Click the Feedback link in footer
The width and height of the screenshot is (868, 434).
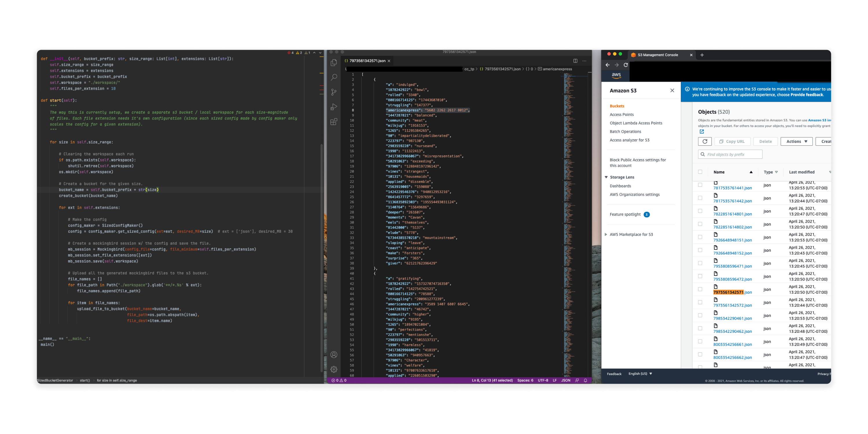614,374
